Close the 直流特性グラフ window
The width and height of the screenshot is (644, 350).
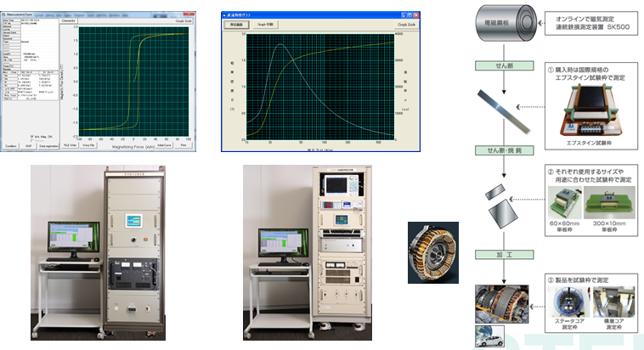[x=416, y=15]
